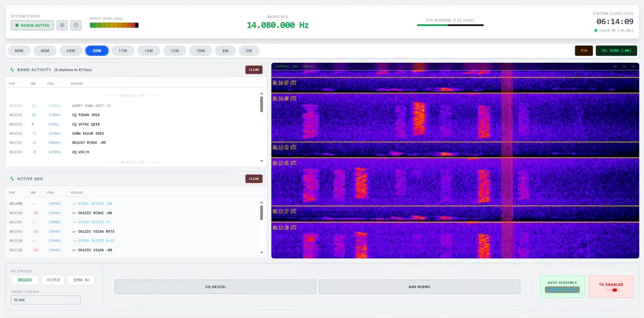The height and width of the screenshot is (318, 644).
Task: Send ANS RC9WC message
Action: click(420, 286)
